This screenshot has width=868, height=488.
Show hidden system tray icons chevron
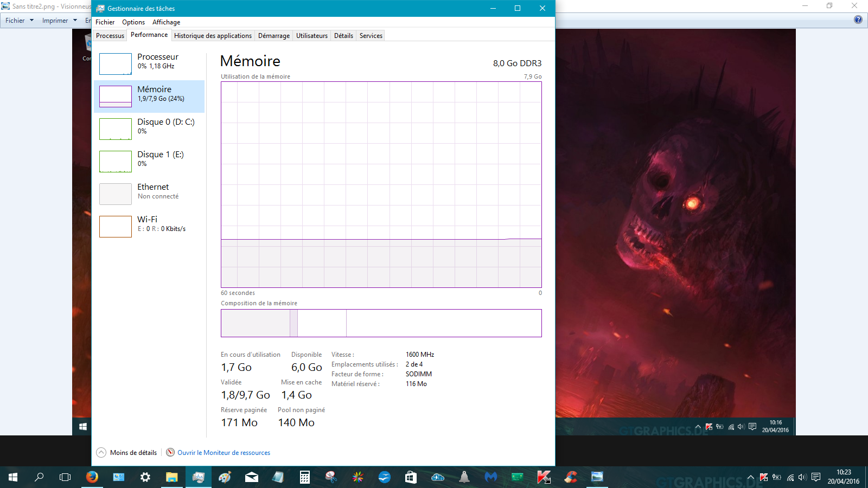tap(751, 478)
